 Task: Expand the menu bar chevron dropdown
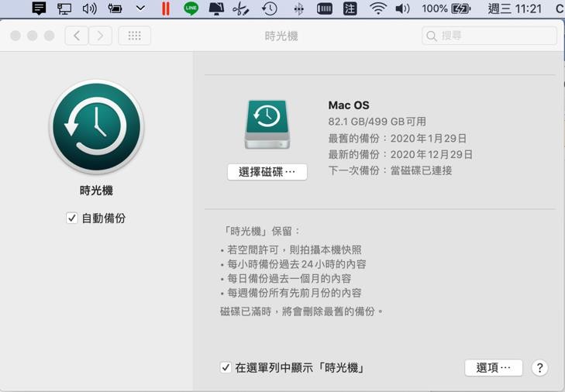140,9
